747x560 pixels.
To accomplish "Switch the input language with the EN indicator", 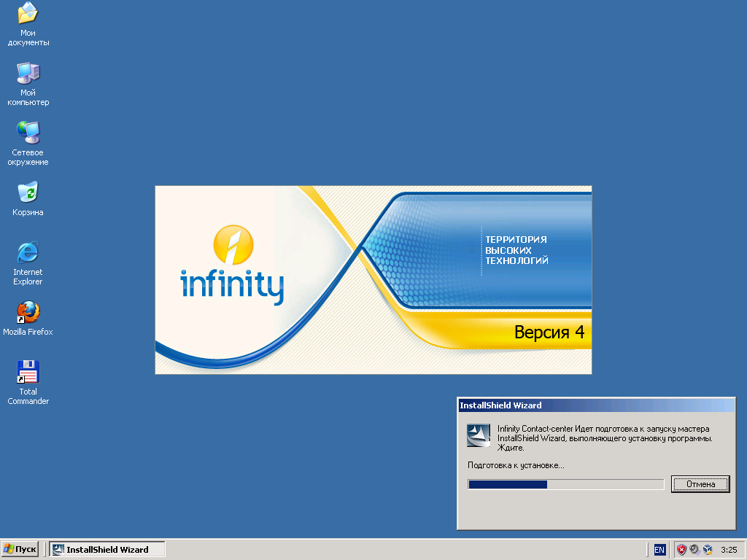I will pos(659,550).
